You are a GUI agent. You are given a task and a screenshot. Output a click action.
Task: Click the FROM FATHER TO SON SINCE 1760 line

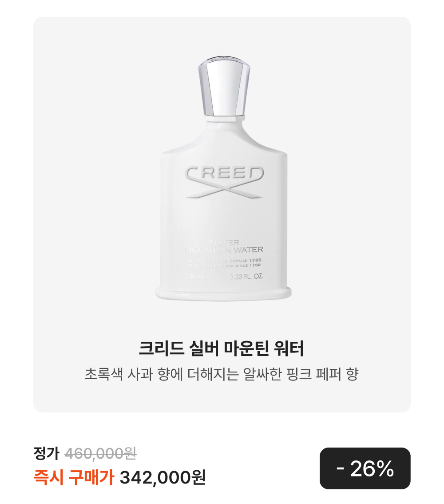click(224, 265)
